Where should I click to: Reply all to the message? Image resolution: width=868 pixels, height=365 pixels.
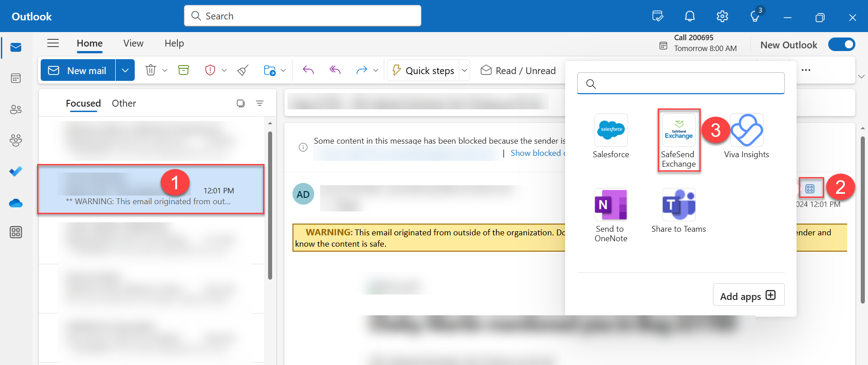335,70
